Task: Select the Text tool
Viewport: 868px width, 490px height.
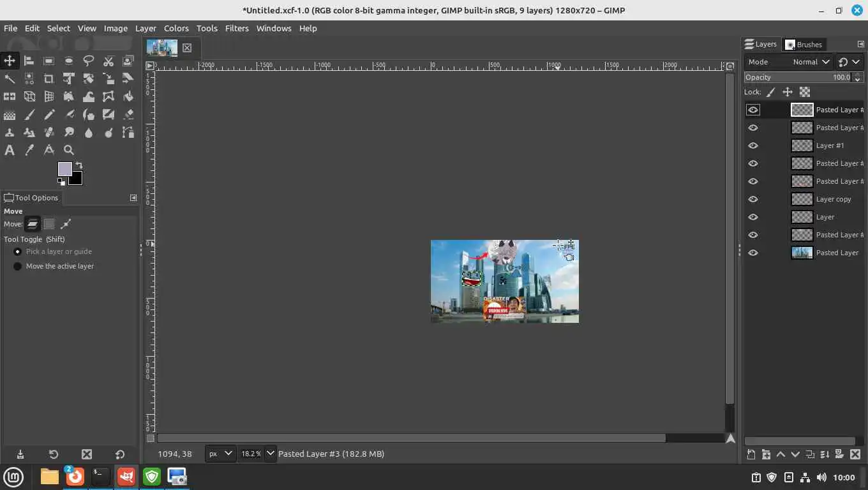Action: 10,150
